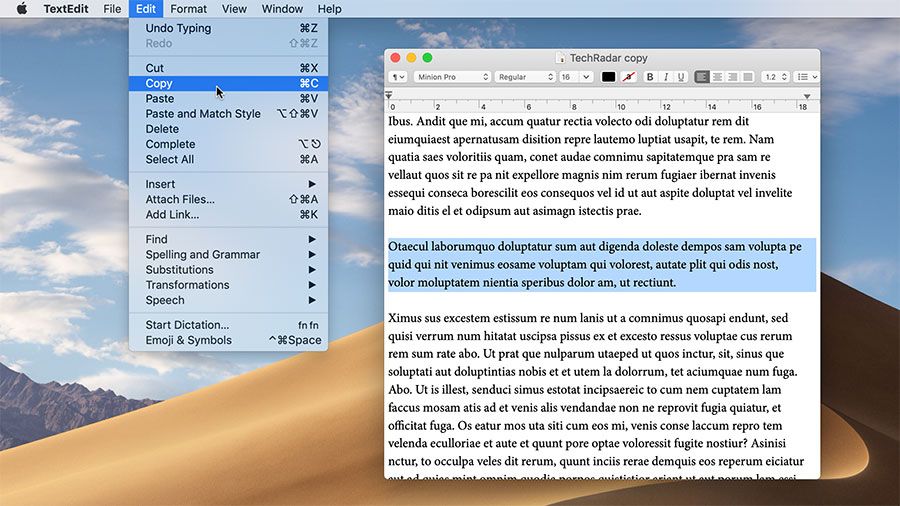
Task: Expand the Find submenu
Action: pos(228,239)
